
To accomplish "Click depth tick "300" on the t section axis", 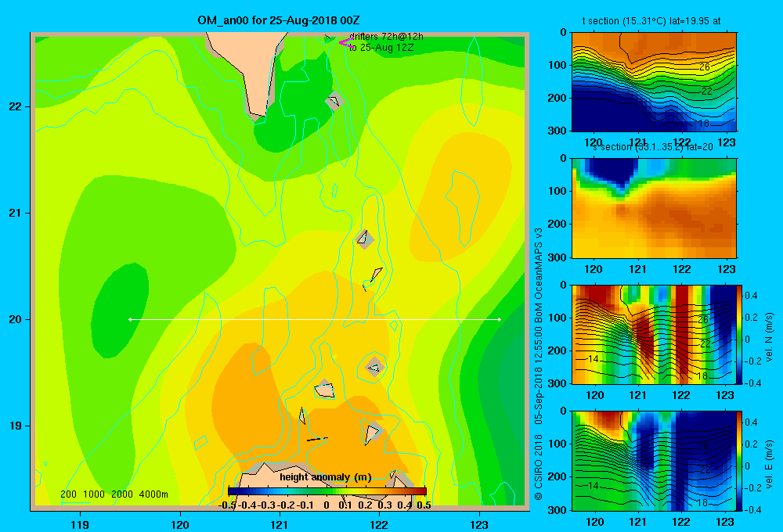I will click(x=557, y=131).
